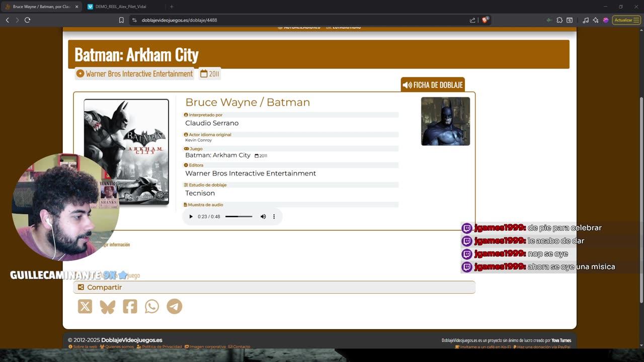Open Warner Bros Interactive Entertainment publisher tag
The height and width of the screenshot is (362, 644).
click(x=134, y=73)
